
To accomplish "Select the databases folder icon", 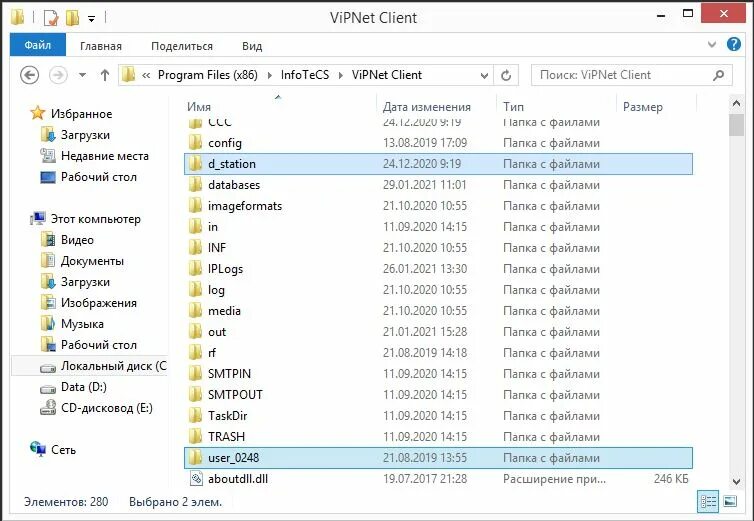I will 195,184.
